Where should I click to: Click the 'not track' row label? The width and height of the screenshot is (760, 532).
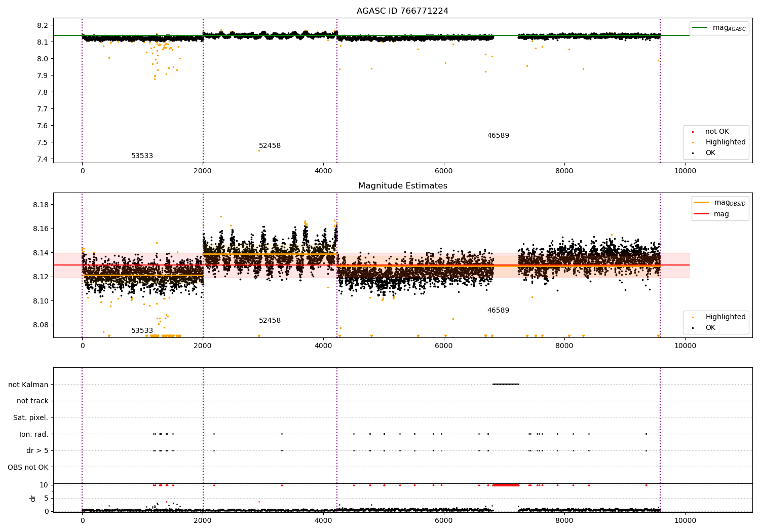32,401
